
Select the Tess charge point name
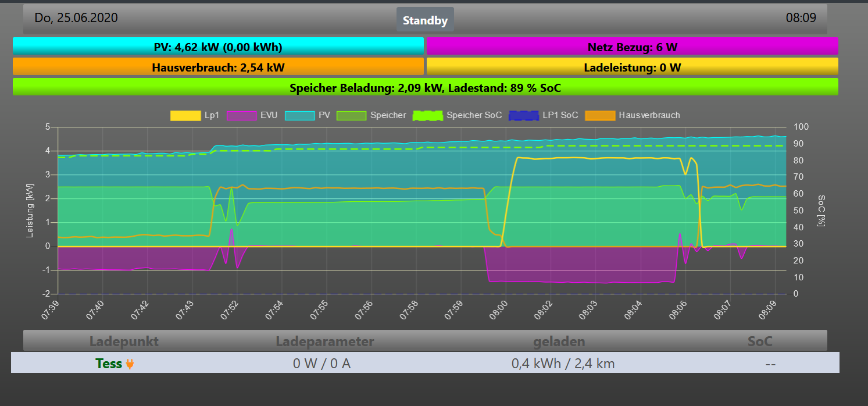(109, 364)
